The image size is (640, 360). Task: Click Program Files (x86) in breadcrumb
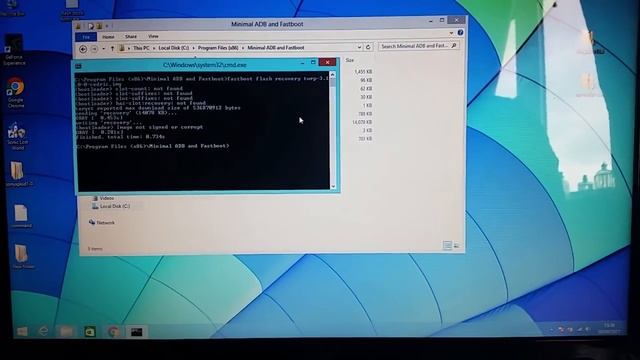point(218,48)
